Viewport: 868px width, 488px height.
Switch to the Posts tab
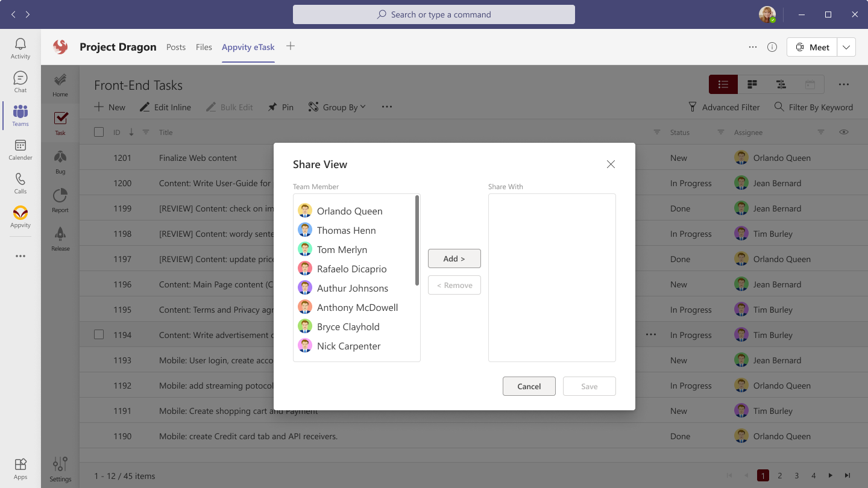click(176, 47)
